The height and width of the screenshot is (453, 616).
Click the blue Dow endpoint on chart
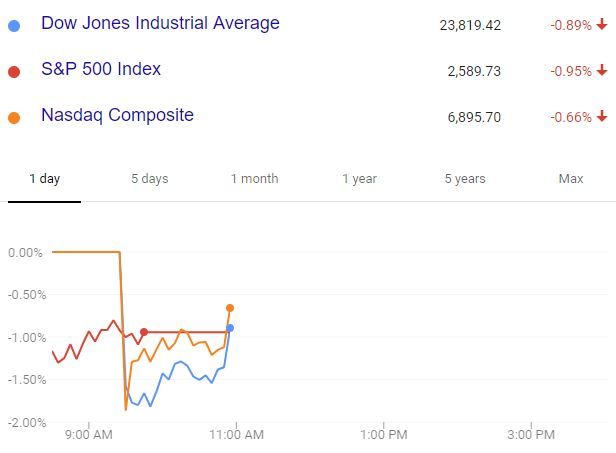pyautogui.click(x=230, y=328)
